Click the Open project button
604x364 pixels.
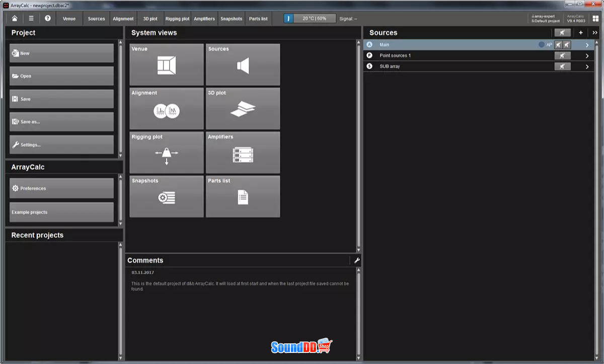tap(61, 76)
